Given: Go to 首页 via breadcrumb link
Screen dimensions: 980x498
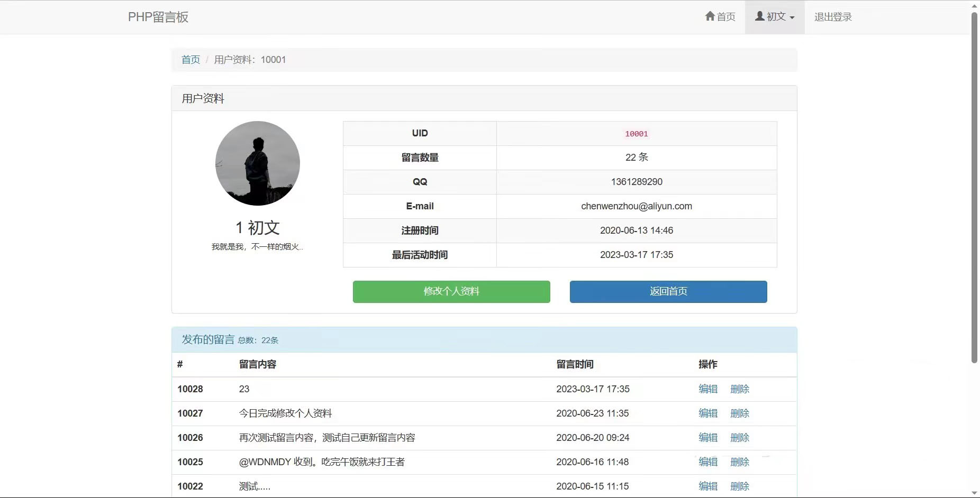Looking at the screenshot, I should [190, 60].
